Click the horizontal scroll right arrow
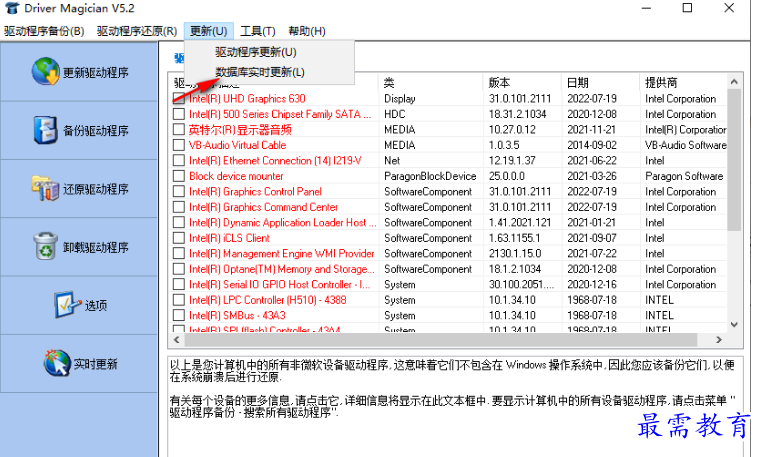The image size is (759, 457). (719, 340)
